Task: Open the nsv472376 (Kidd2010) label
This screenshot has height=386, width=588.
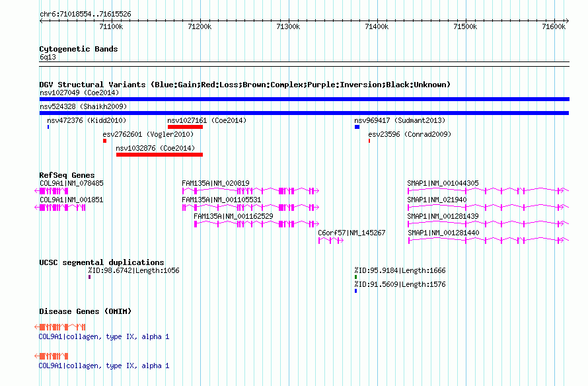Action: click(x=87, y=120)
